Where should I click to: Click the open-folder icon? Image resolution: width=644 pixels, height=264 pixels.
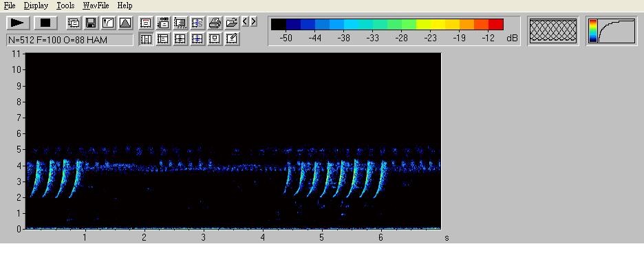point(232,23)
